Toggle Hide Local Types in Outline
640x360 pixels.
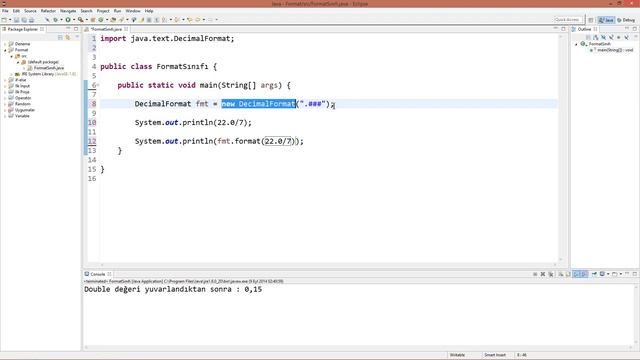(x=627, y=37)
